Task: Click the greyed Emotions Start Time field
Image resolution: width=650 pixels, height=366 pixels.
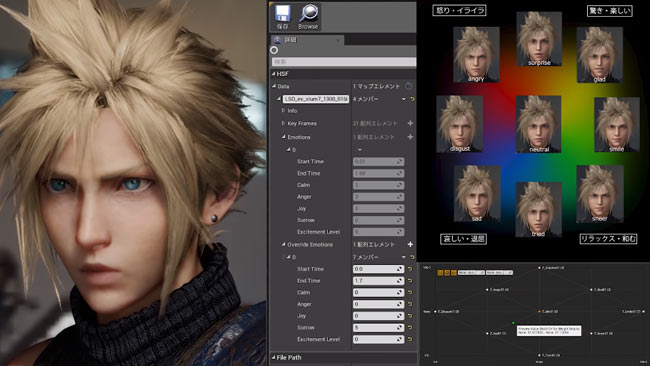Action: [378, 162]
